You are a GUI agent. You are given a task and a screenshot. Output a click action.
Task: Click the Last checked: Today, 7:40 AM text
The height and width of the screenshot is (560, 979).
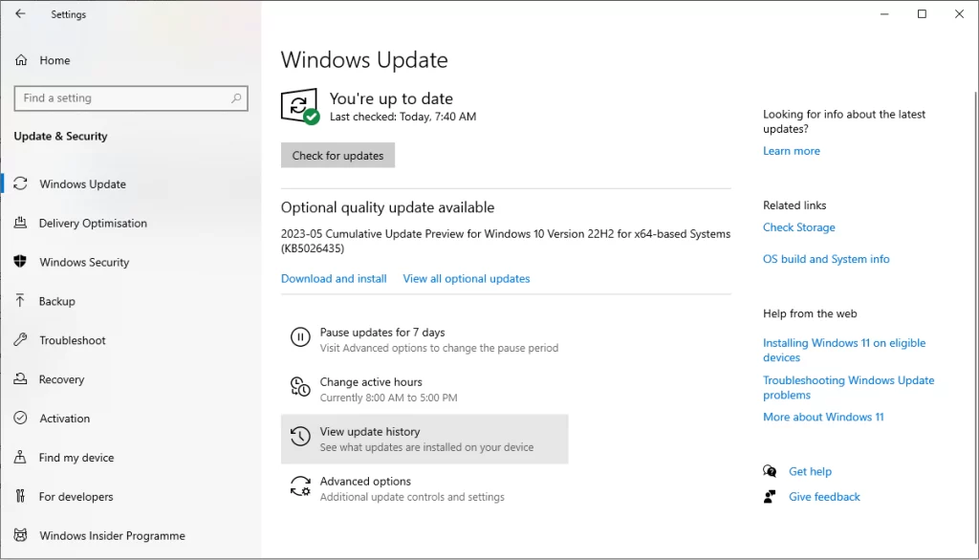[x=402, y=117]
